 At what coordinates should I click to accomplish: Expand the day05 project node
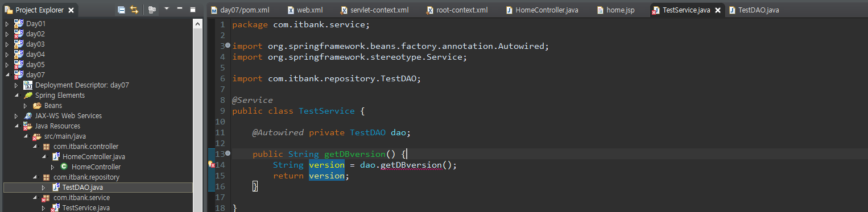(7, 65)
